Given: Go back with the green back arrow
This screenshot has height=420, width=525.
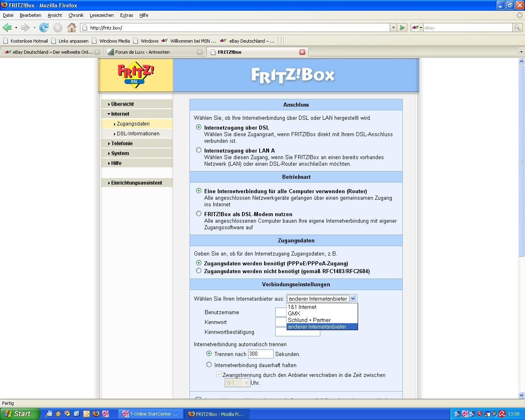Looking at the screenshot, I should pos(7,27).
